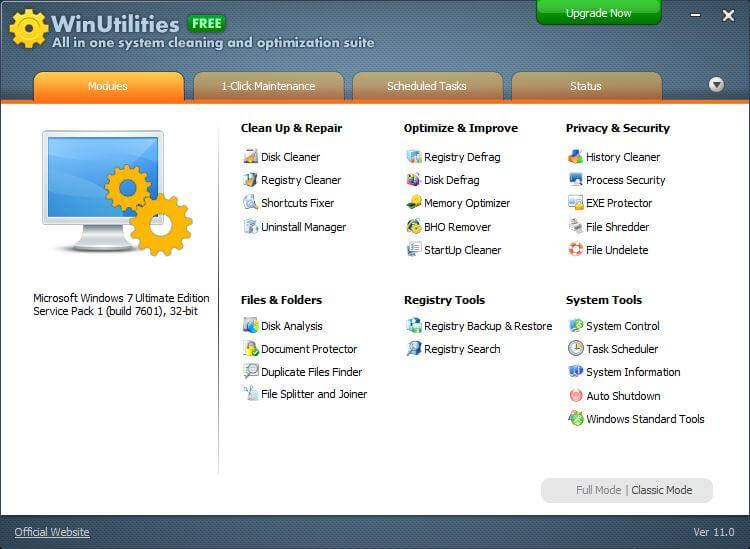Switch to Full Mode
This screenshot has height=549, width=750.
[x=598, y=491]
